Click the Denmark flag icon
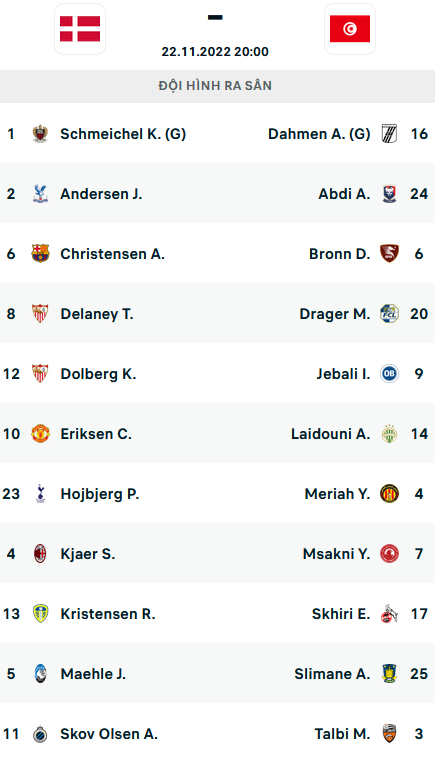This screenshot has width=435, height=763. click(80, 29)
